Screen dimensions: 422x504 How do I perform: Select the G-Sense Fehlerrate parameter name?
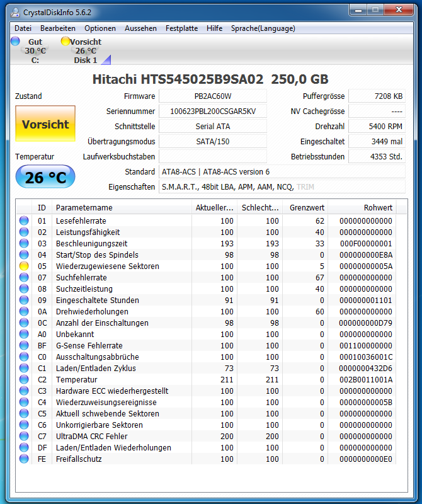click(x=89, y=345)
